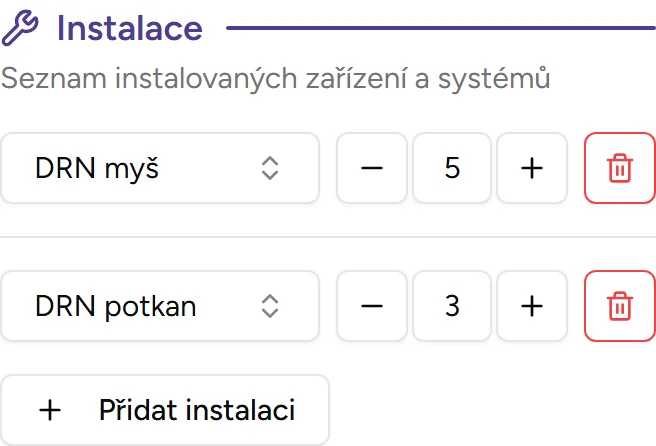Click the up-down chevron in DRN potkan selector
This screenshot has height=446, width=656.
coord(269,306)
